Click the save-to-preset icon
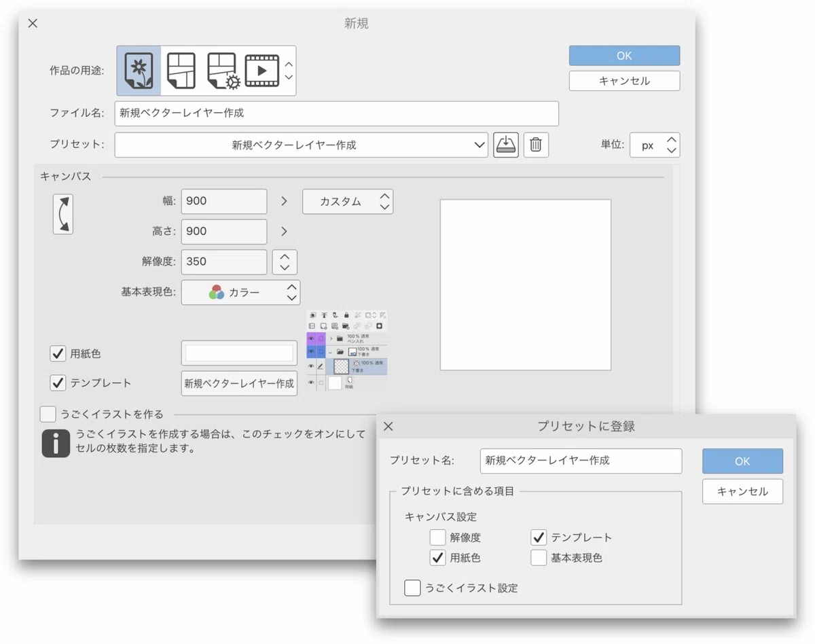 [506, 145]
